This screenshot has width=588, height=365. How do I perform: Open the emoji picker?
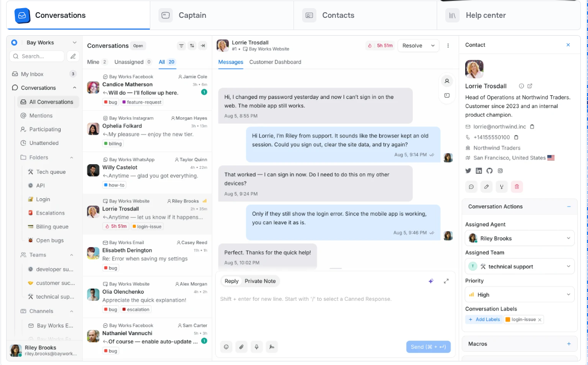226,347
